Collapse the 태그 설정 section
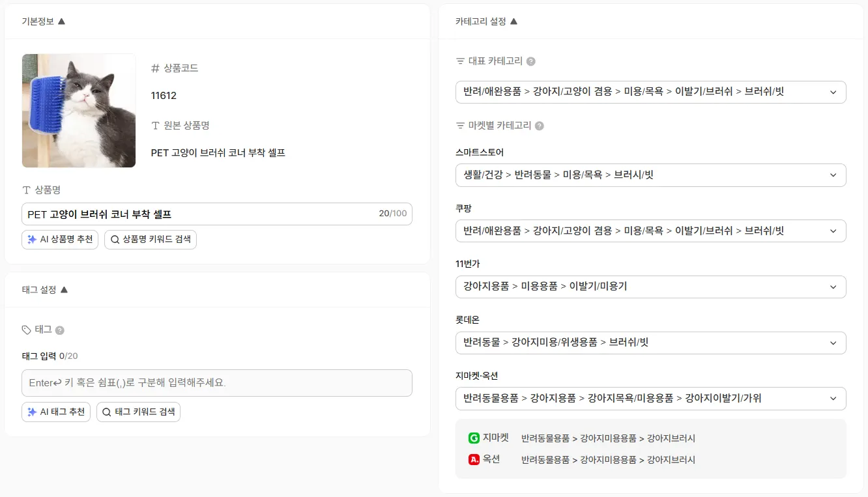Image resolution: width=868 pixels, height=497 pixels. pyautogui.click(x=64, y=290)
